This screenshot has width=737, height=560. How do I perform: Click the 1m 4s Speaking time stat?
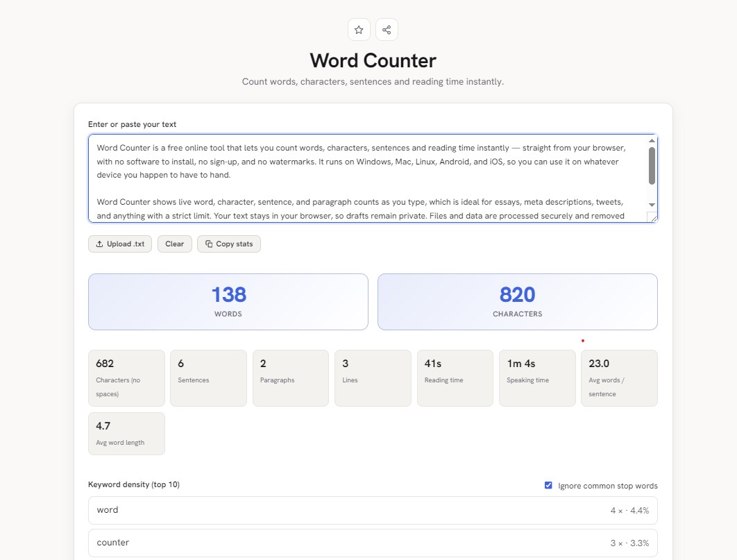[x=537, y=377]
